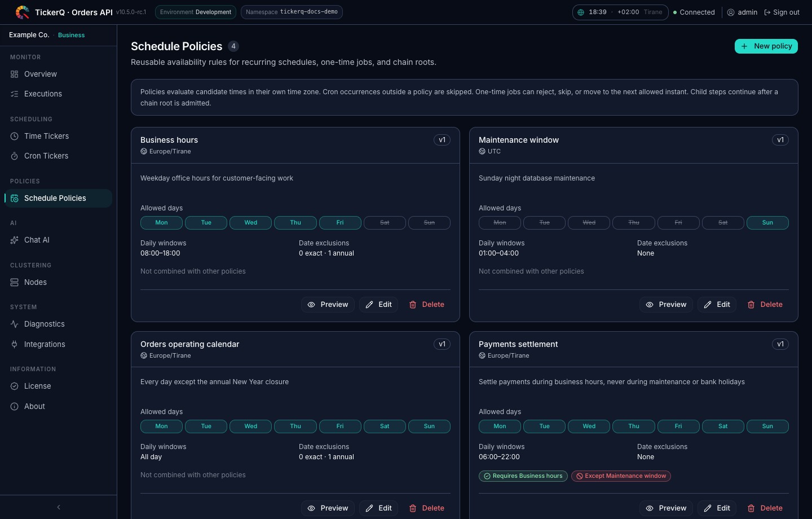Click Except Maintenance window tag
The width and height of the screenshot is (812, 519).
coord(621,476)
